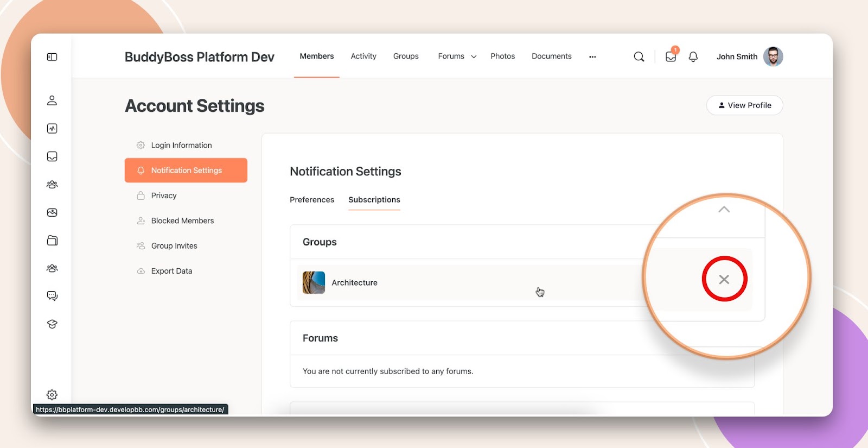Open the Architecture group link
The image size is (868, 448).
point(355,283)
